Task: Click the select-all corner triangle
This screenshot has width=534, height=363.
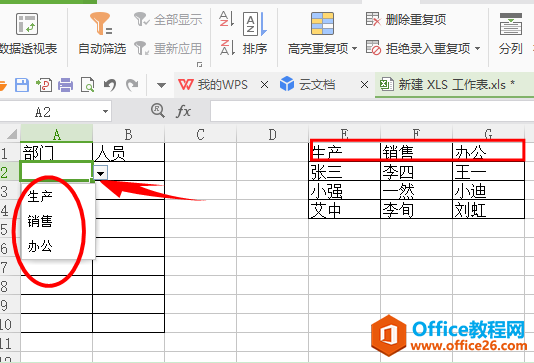Action: (12, 134)
